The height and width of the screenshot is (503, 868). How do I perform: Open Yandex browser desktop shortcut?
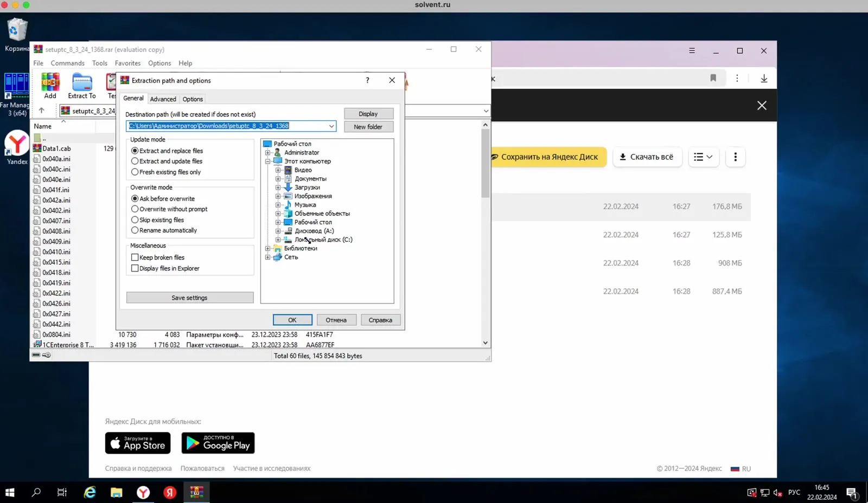[17, 147]
